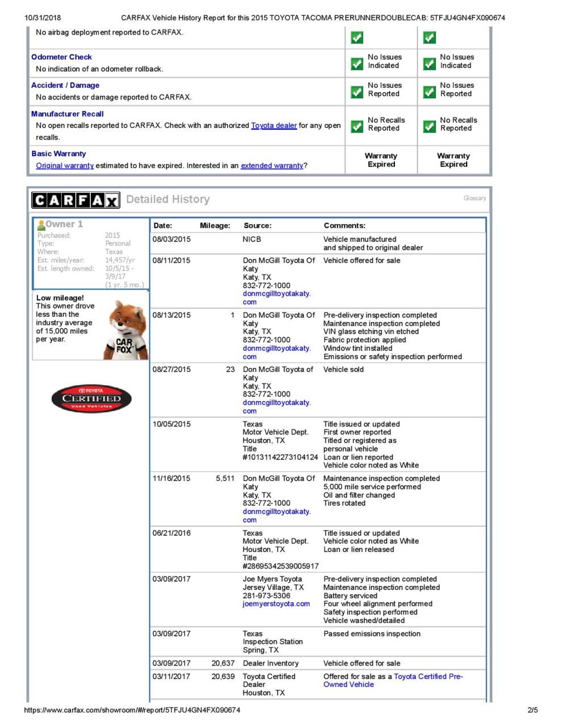
Task: Open the Basic Warranty link
Action: pos(59,154)
